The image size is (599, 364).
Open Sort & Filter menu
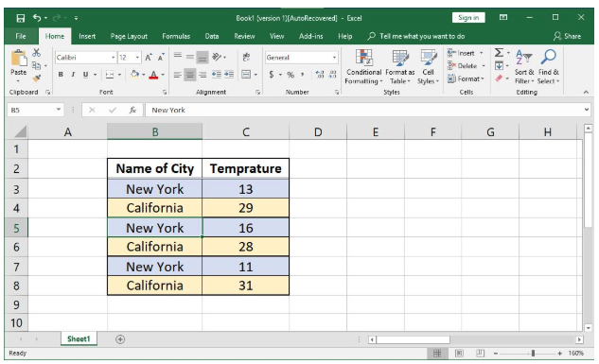point(524,67)
